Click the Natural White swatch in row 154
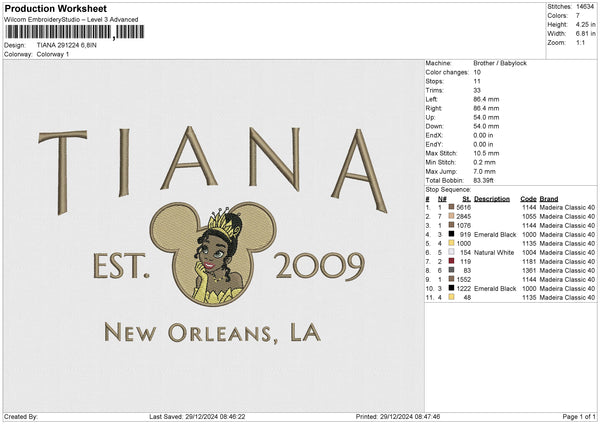This screenshot has width=600, height=424. tap(452, 252)
